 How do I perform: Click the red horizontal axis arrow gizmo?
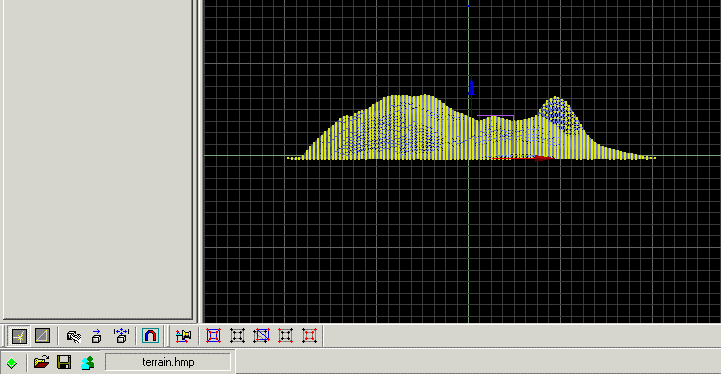pyautogui.click(x=522, y=158)
